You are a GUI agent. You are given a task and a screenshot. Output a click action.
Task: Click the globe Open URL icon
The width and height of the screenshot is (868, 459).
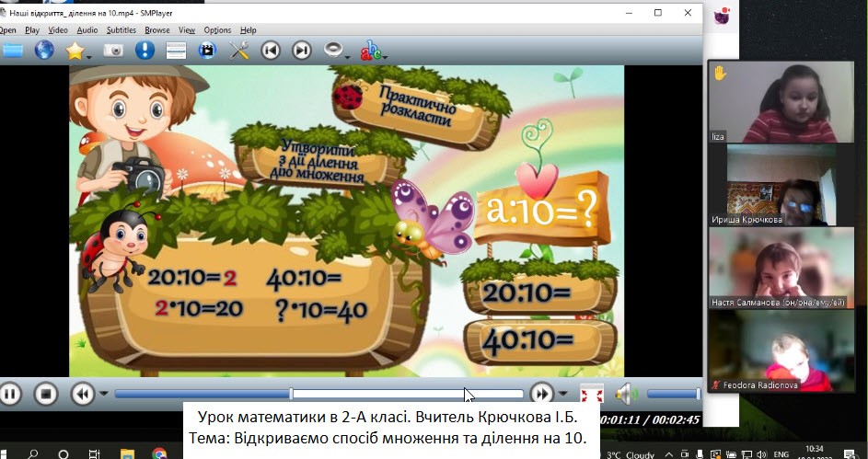pos(44,50)
